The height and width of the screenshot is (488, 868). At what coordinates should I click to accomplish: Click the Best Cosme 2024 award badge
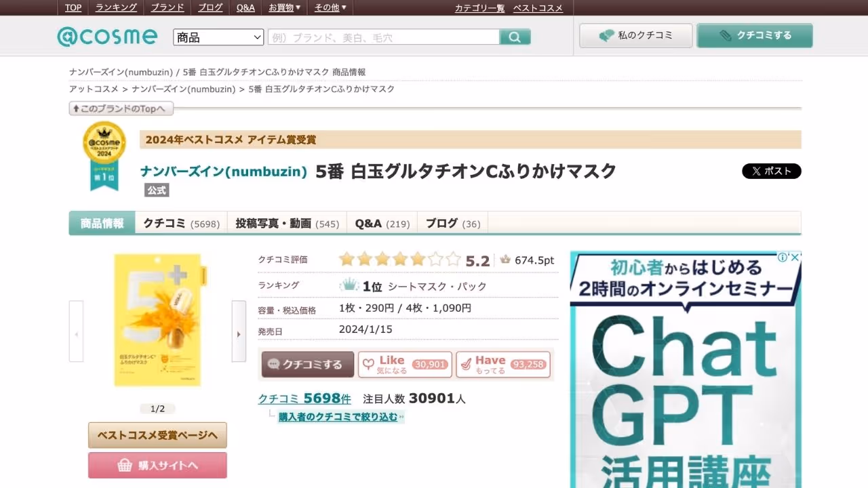(x=104, y=156)
